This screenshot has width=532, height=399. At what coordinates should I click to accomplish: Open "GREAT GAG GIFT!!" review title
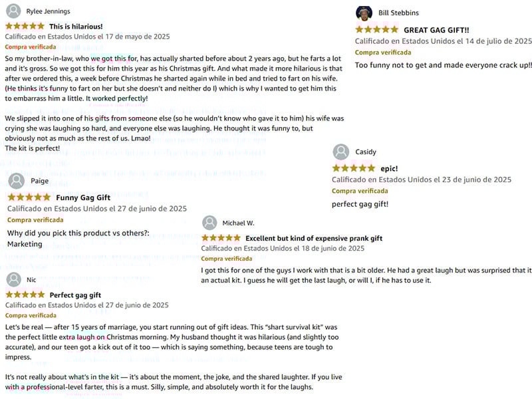(436, 30)
